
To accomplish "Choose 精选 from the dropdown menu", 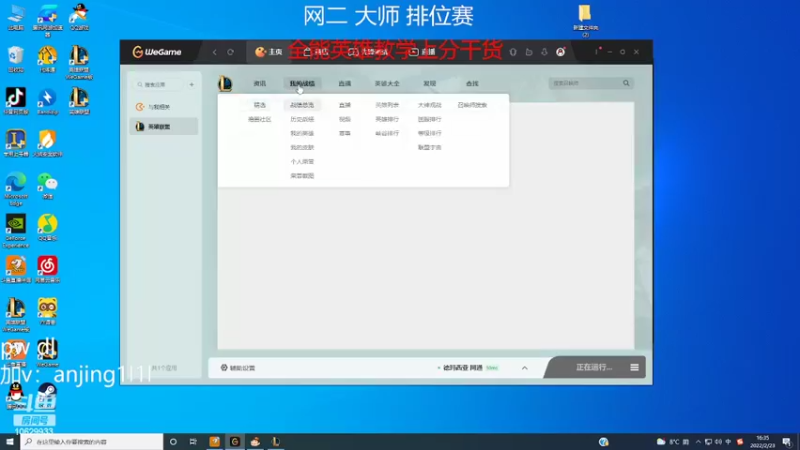I will pyautogui.click(x=260, y=105).
